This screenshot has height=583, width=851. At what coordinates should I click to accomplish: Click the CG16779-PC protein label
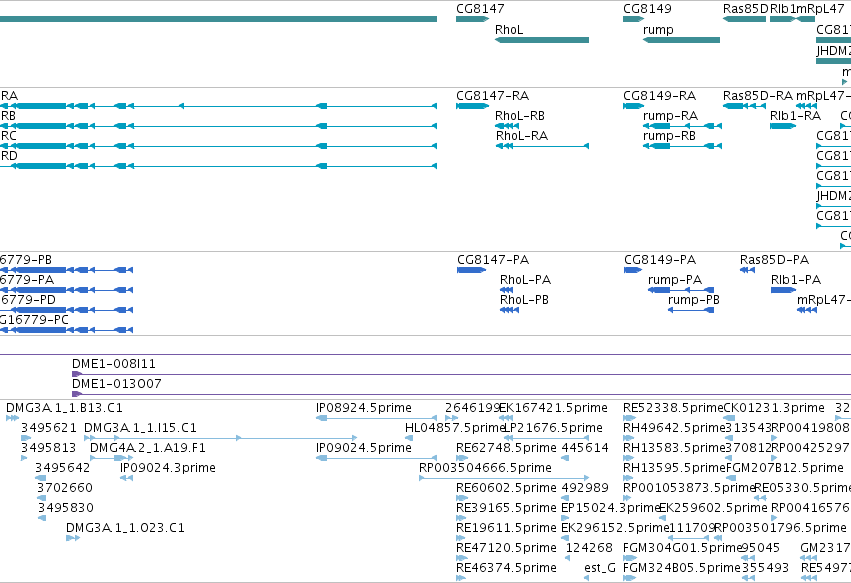pos(34,320)
